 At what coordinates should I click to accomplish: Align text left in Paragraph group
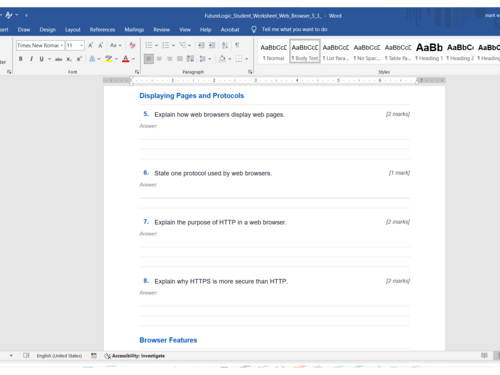click(x=149, y=59)
